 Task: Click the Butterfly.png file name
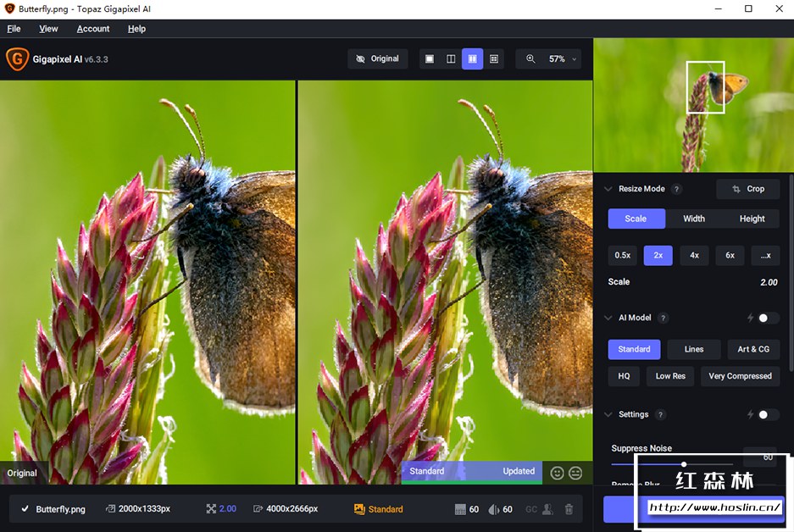[60, 509]
